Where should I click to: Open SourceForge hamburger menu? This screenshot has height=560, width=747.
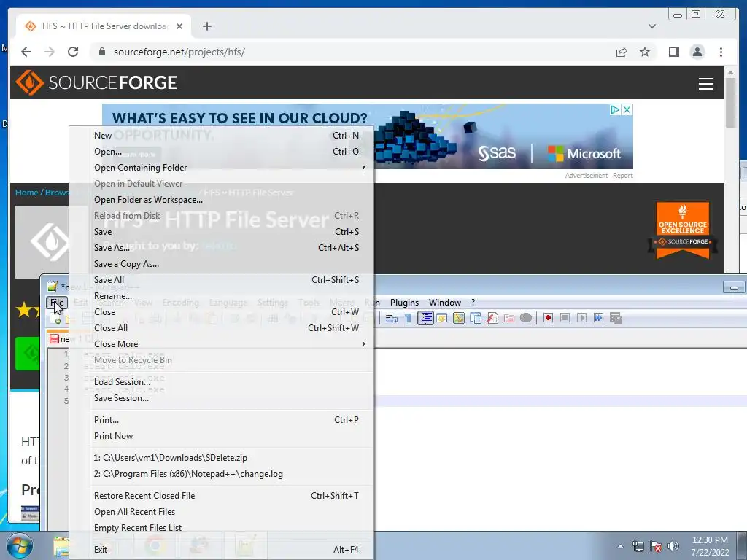click(x=706, y=84)
